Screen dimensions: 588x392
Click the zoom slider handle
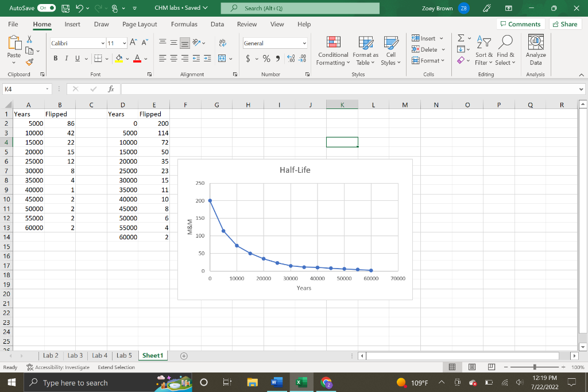(x=535, y=367)
